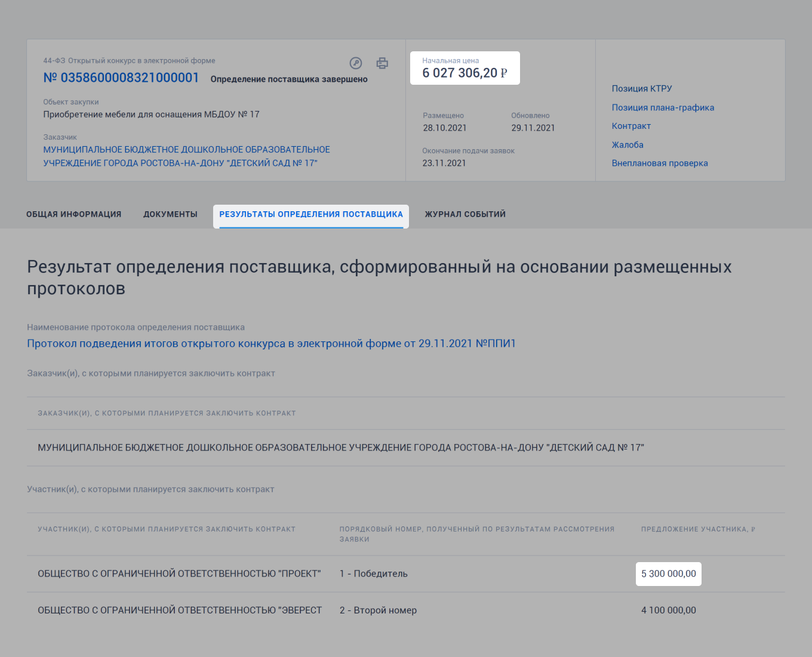Screen dimensions: 812x657
Task: Switch to the Документы tab
Action: point(170,214)
